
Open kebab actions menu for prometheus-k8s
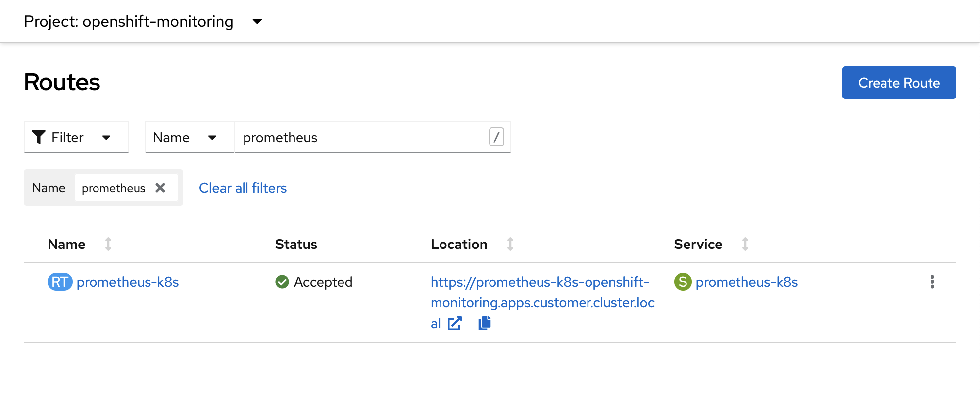pyautogui.click(x=932, y=282)
